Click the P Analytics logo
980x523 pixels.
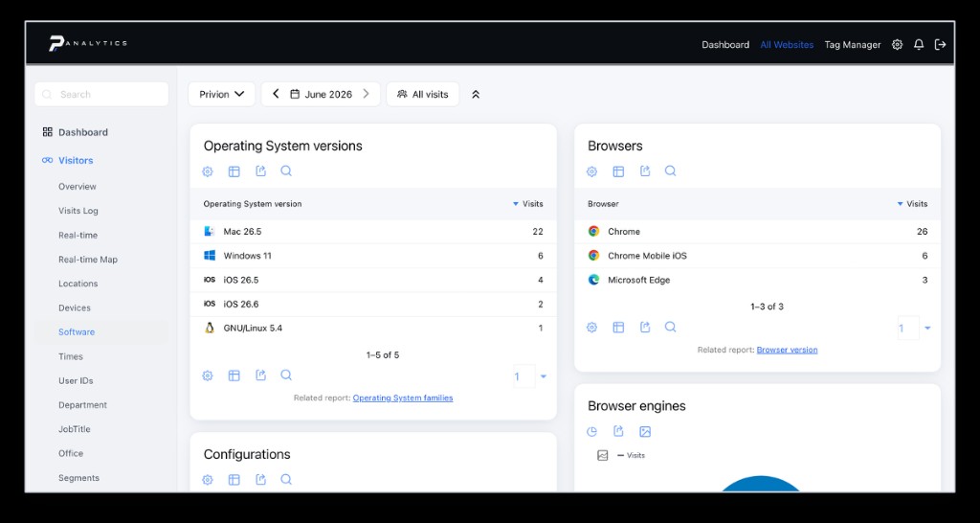click(x=88, y=43)
